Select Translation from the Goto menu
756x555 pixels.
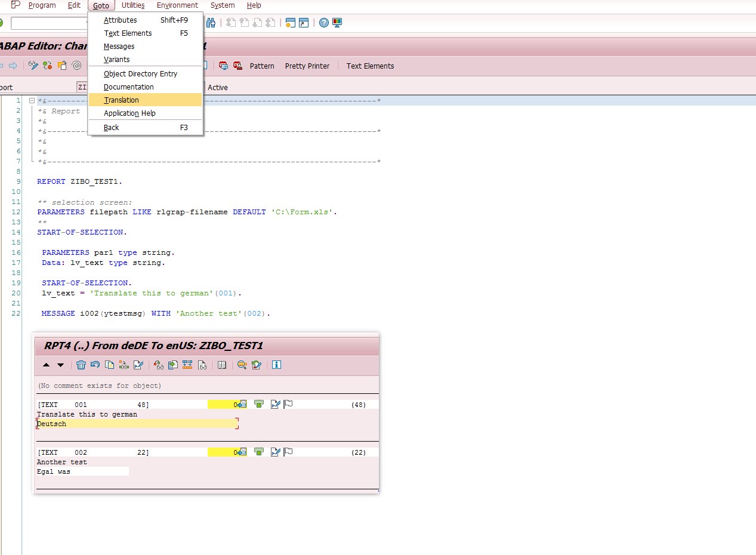[x=121, y=100]
